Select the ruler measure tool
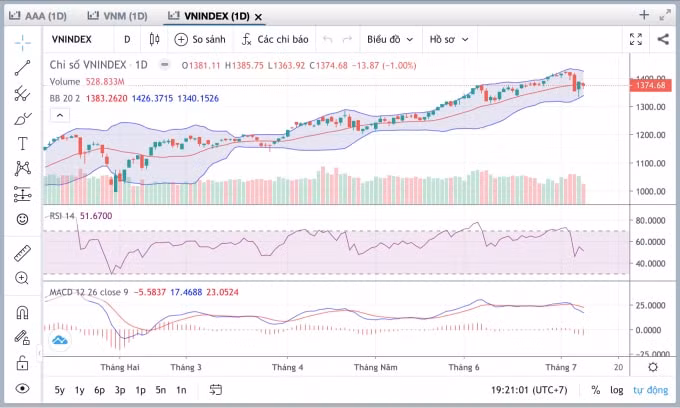Screen dimensions: 680x408 [x=23, y=253]
